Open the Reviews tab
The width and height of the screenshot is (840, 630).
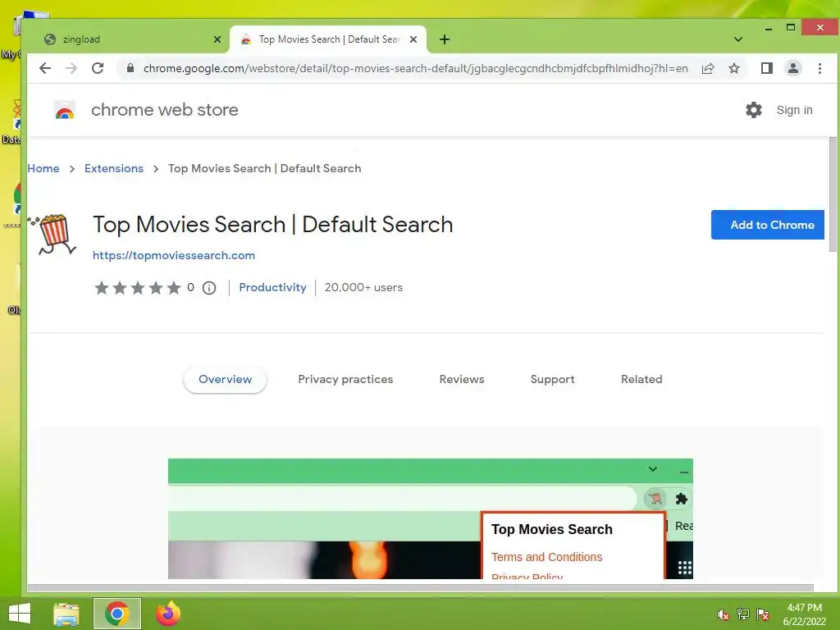pyautogui.click(x=462, y=379)
